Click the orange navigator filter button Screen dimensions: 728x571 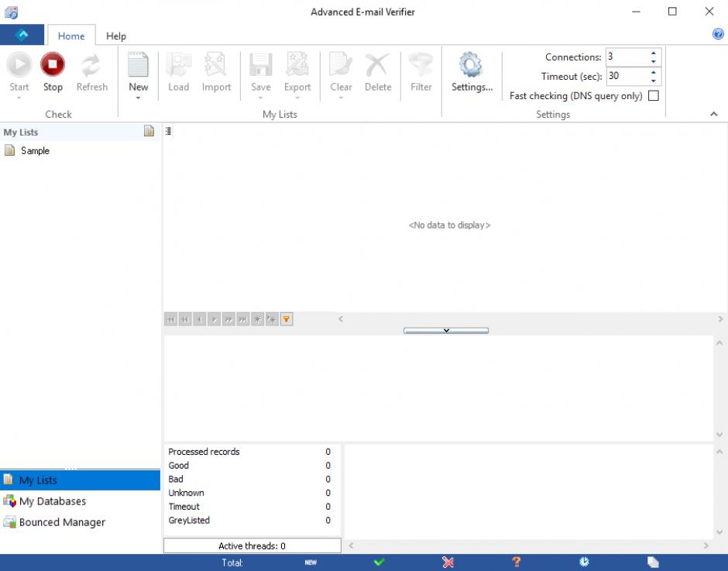pos(287,319)
